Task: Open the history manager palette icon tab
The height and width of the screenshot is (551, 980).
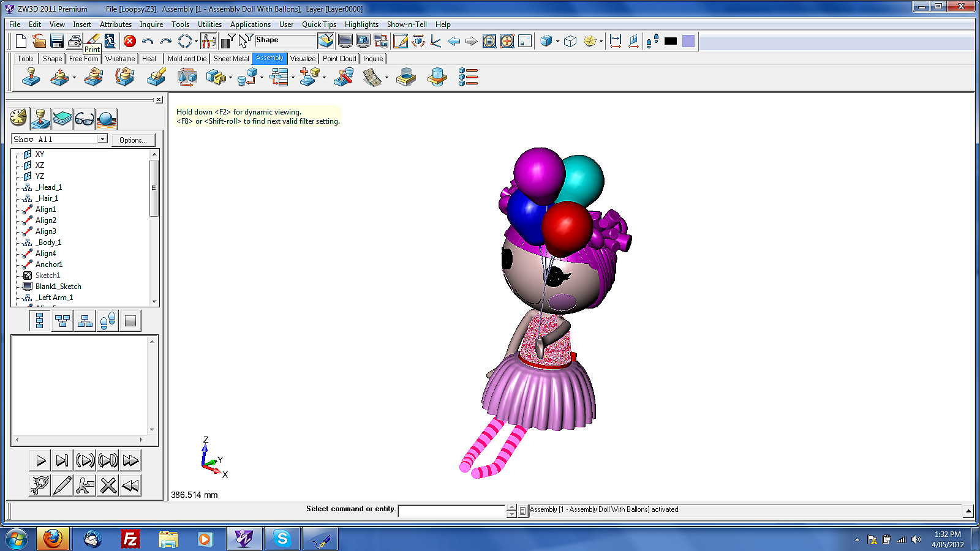Action: pyautogui.click(x=18, y=118)
